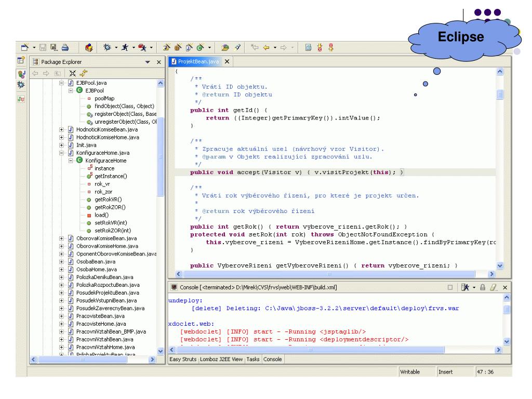This screenshot has width=532, height=399.
Task: Click the Print icon in the toolbar
Action: click(x=65, y=47)
